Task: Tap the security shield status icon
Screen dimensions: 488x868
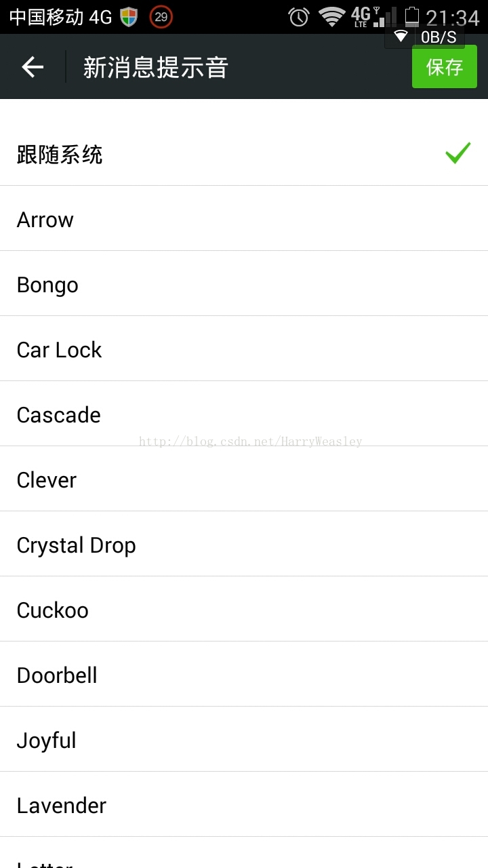Action: coord(129,17)
